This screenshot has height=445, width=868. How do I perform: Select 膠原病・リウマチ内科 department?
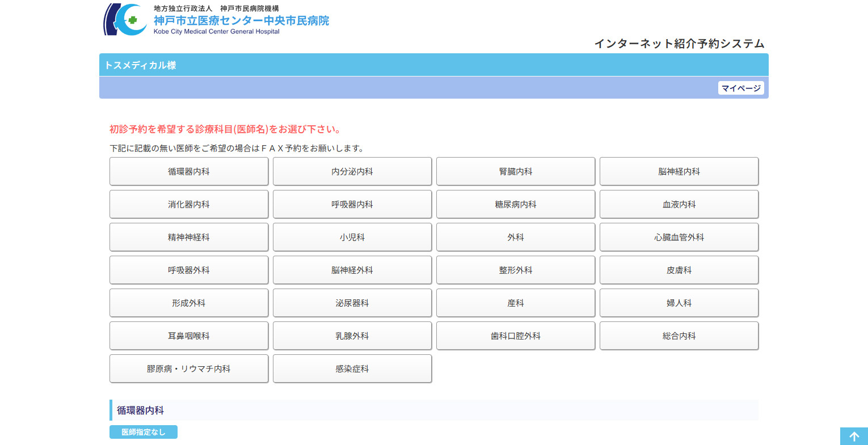point(189,368)
